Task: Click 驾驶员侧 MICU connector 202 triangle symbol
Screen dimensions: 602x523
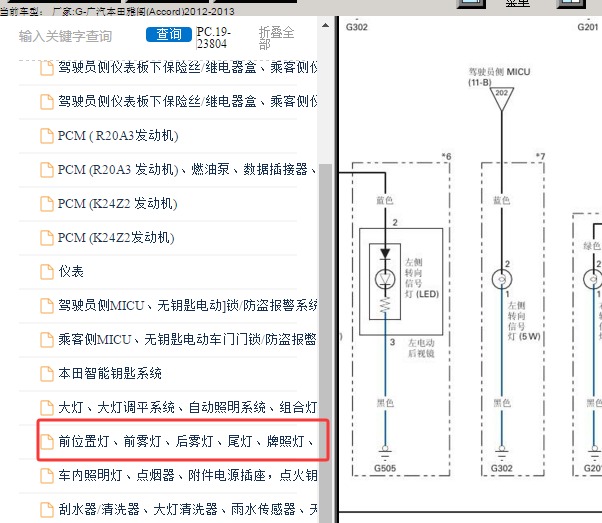Action: 501,98
